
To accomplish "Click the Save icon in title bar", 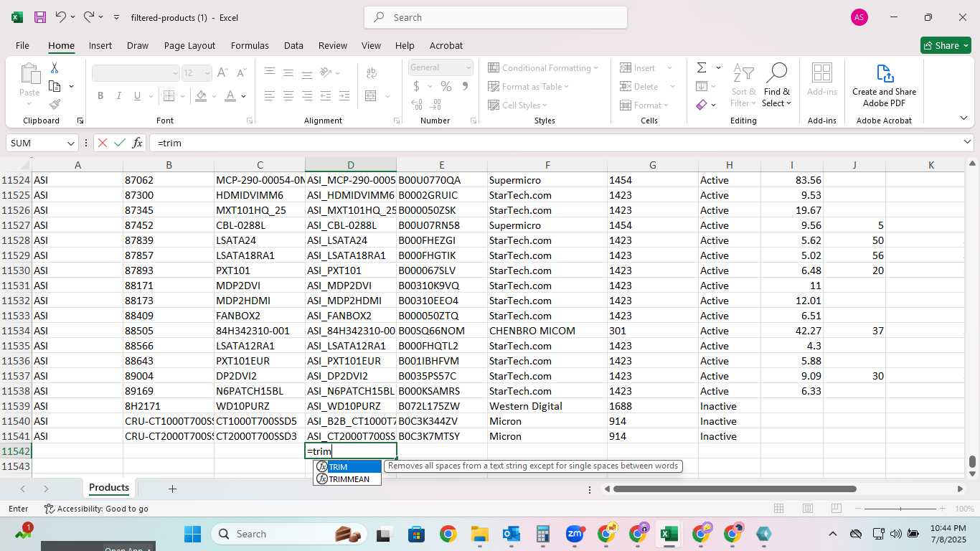I will [x=40, y=17].
